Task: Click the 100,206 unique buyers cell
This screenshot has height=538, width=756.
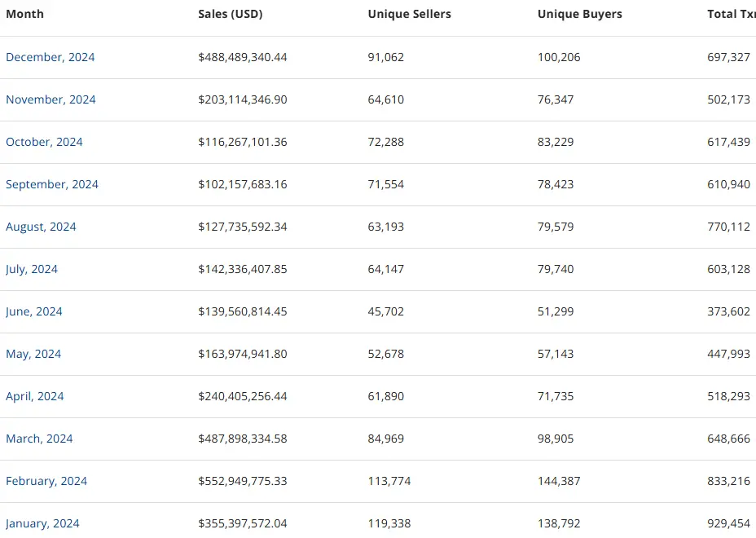Action: click(559, 57)
